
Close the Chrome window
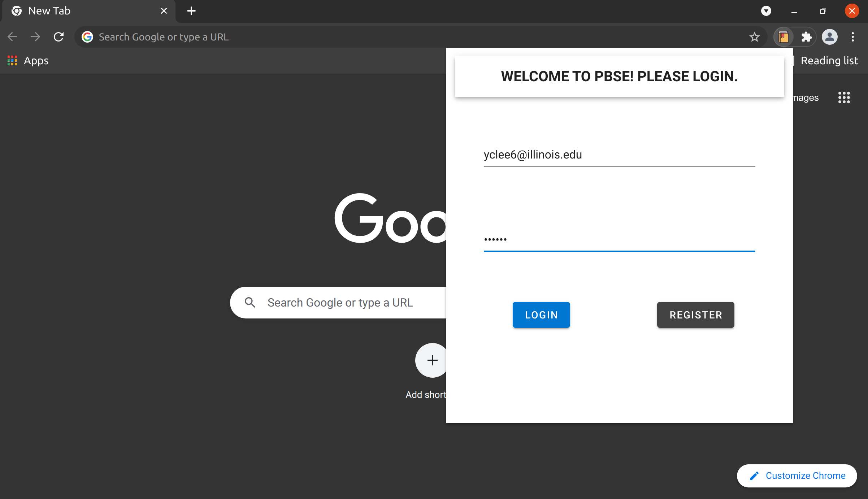852,11
